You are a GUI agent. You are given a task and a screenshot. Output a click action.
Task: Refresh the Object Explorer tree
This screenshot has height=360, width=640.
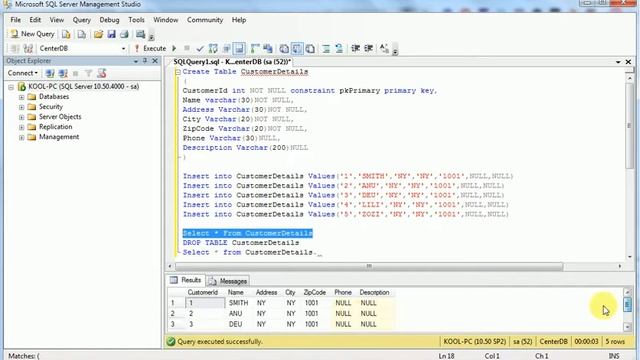pyautogui.click(x=102, y=73)
